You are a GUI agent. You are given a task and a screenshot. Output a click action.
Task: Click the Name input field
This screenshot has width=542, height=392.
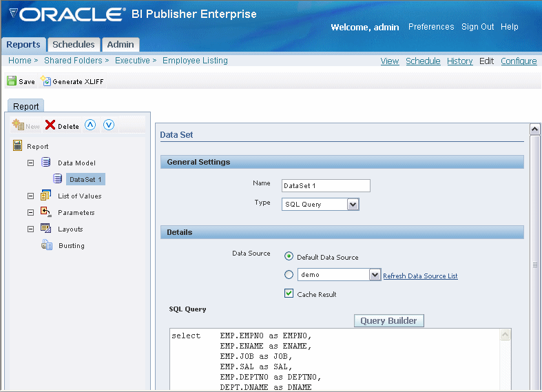click(x=326, y=185)
